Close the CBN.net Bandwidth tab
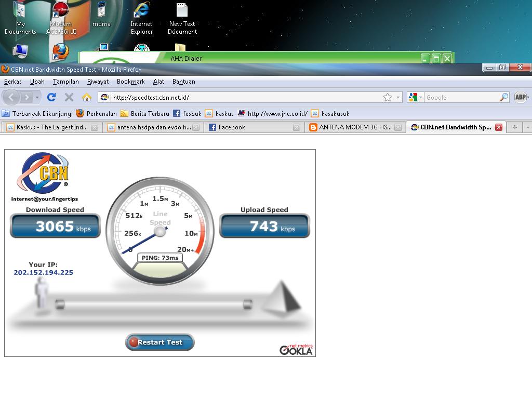Image resolution: width=532 pixels, height=399 pixels. [499, 127]
